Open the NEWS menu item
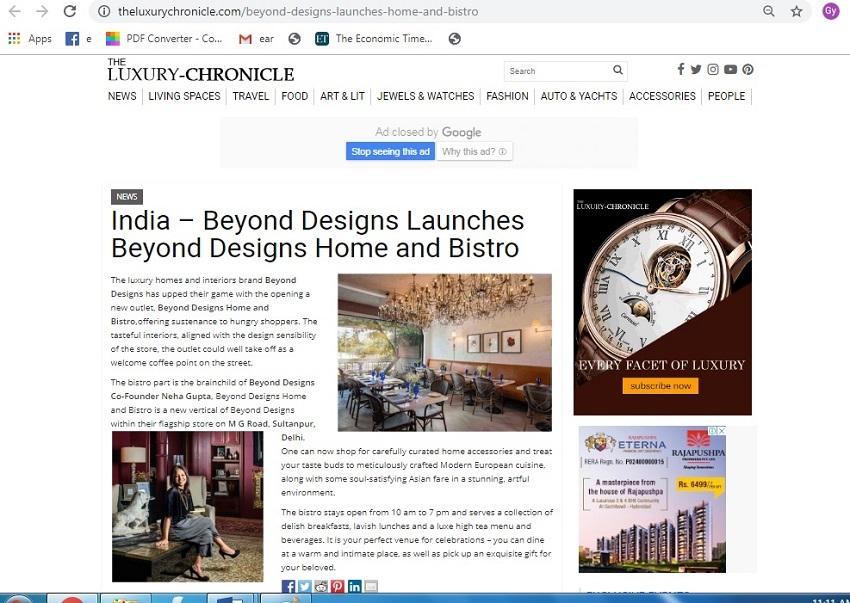The width and height of the screenshot is (850, 603). click(122, 96)
